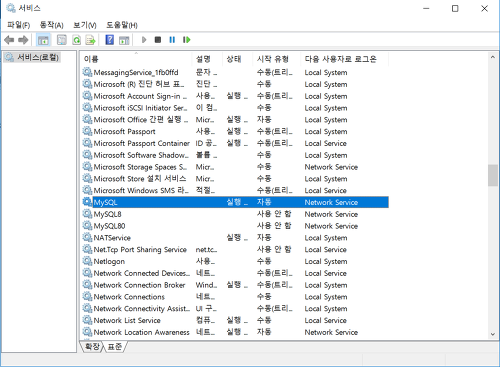Switch to the 확장 tab
This screenshot has width=500, height=367.
[x=92, y=346]
